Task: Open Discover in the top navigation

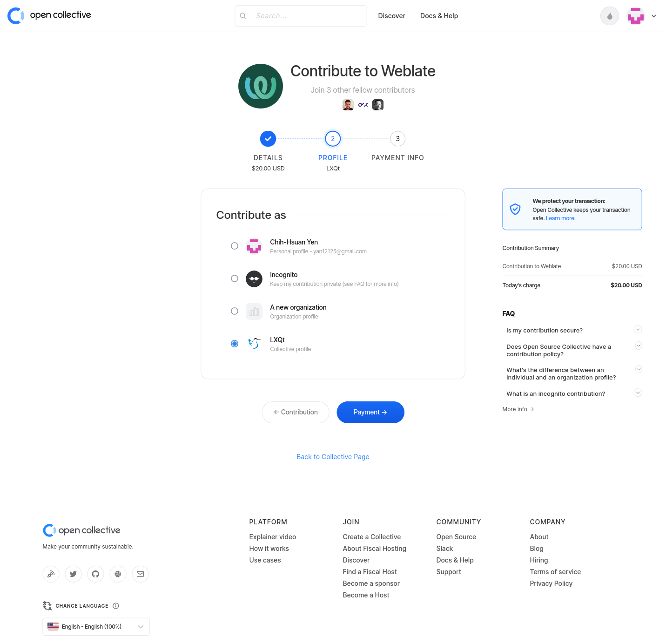Action: coord(391,16)
